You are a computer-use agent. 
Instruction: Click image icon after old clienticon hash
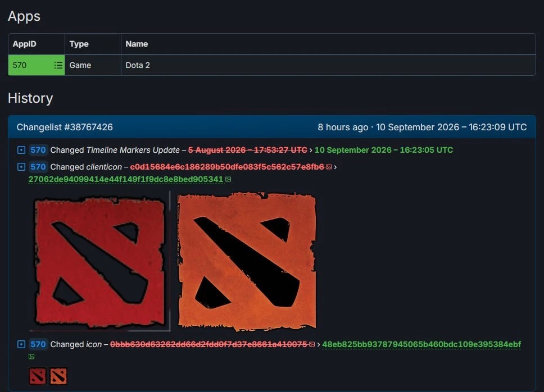(329, 167)
